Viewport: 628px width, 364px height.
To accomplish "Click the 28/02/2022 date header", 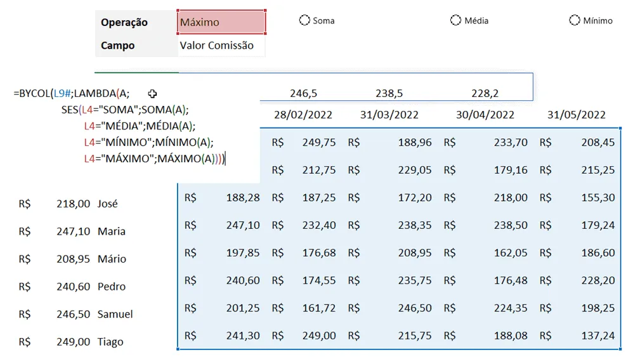I will [303, 115].
